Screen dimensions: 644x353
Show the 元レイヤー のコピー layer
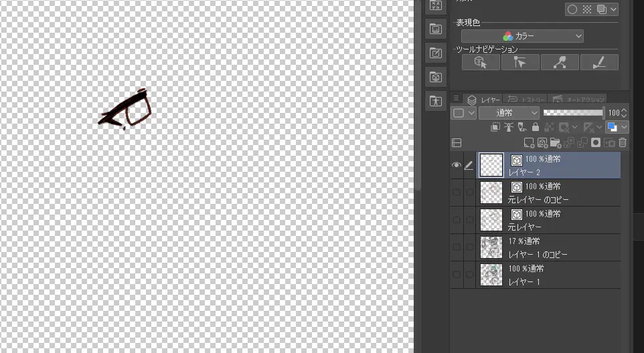tap(457, 193)
